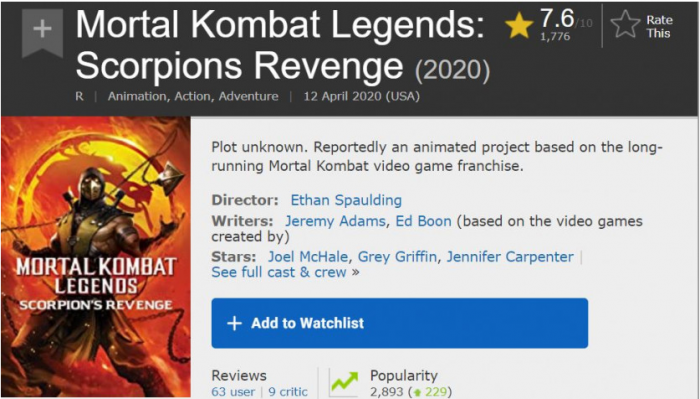Click the Rate This star outline

point(625,25)
